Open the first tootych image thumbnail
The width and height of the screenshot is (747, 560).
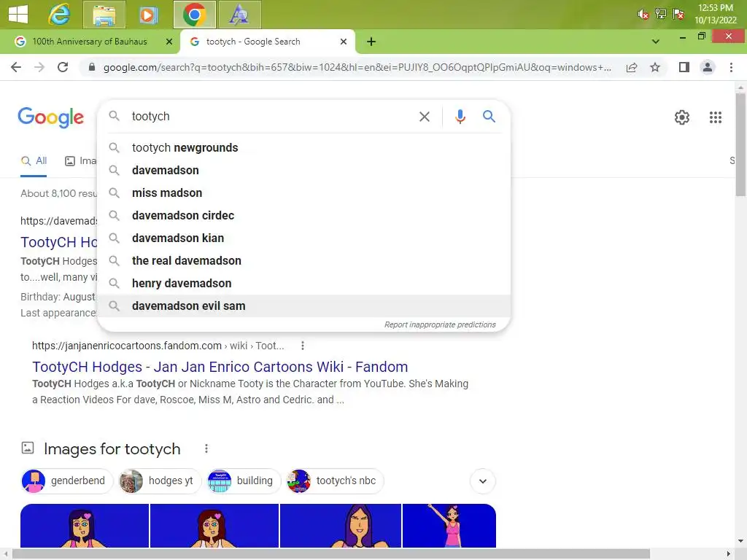(85, 526)
